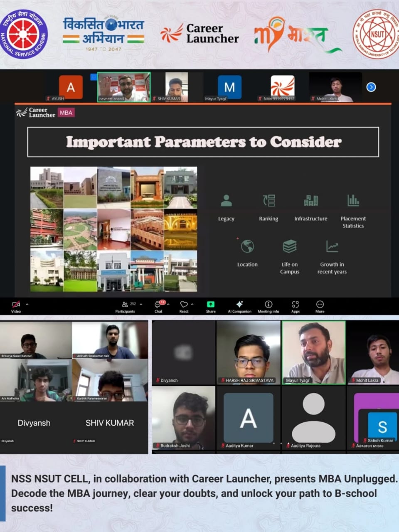Select HARSH RAJ SRIVASTAVA video tile
The image size is (399, 532).
click(x=249, y=352)
